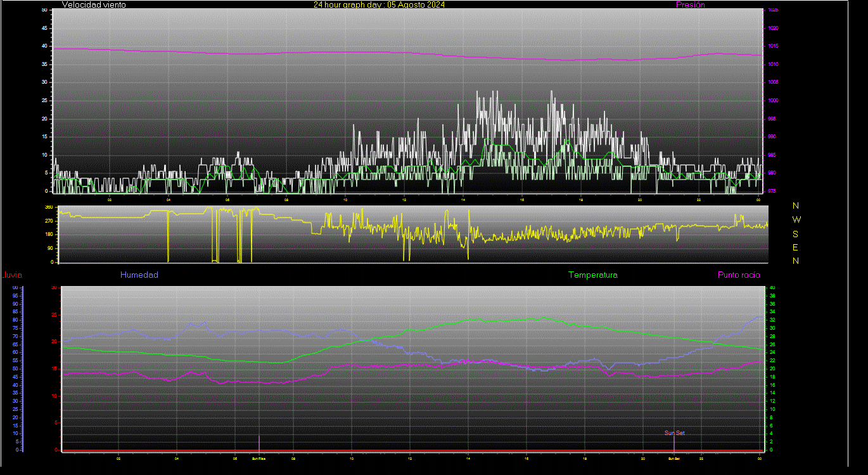Click the 'Presión' legend label
The image size is (868, 475).
pyautogui.click(x=691, y=4)
